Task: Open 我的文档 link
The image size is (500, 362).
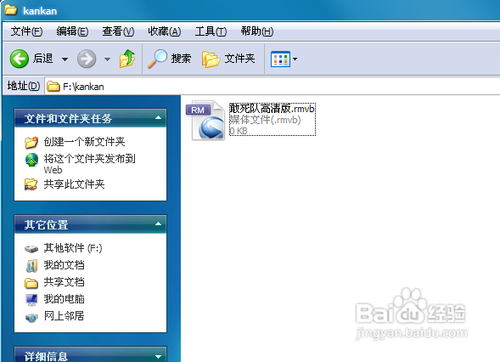Action: [64, 265]
